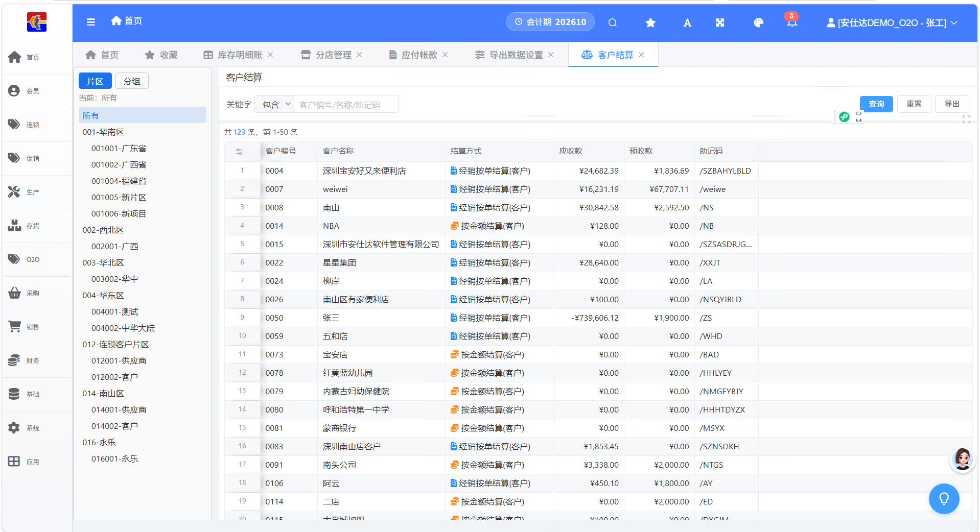Expand the user account dropdown 安仕达DEMO_O2O

[892, 22]
